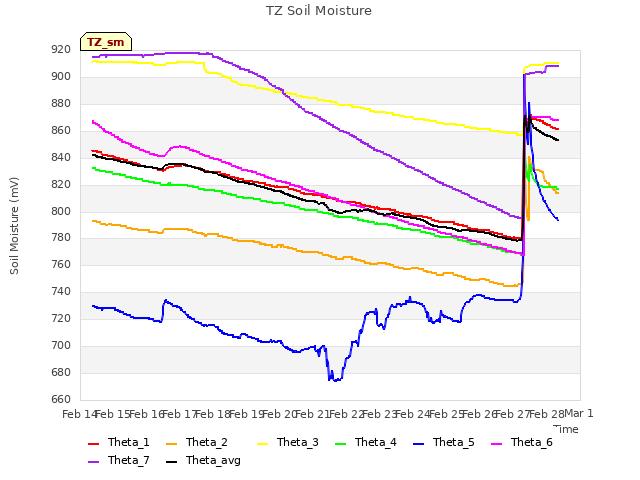Click the 880 y-axis tick label
The height and width of the screenshot is (480, 640).
tap(61, 104)
